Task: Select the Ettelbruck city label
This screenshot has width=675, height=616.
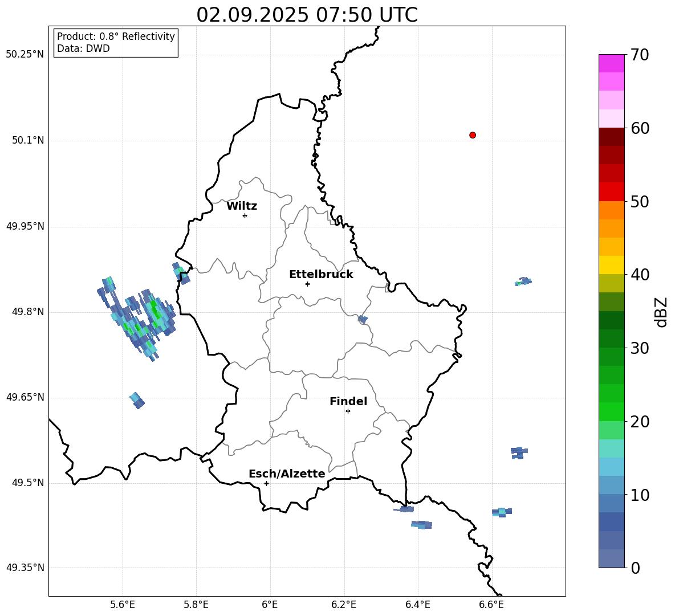Action: pos(321,275)
